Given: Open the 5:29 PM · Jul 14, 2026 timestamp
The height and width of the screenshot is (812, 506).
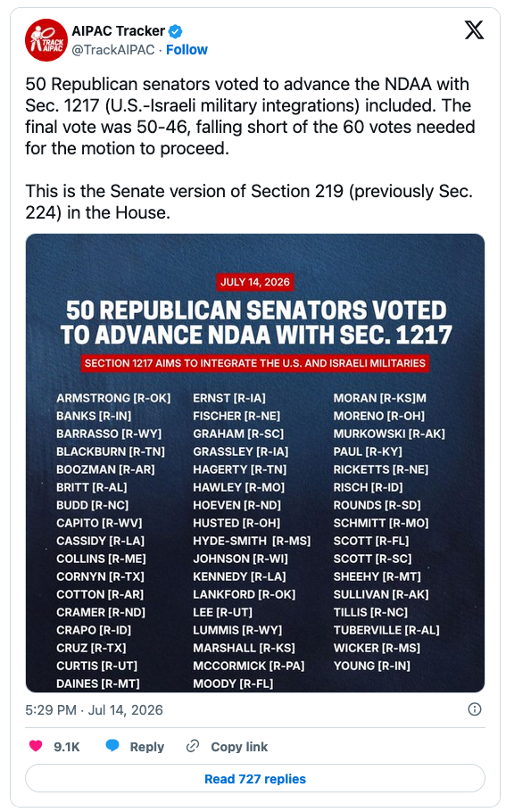Looking at the screenshot, I should click(95, 710).
